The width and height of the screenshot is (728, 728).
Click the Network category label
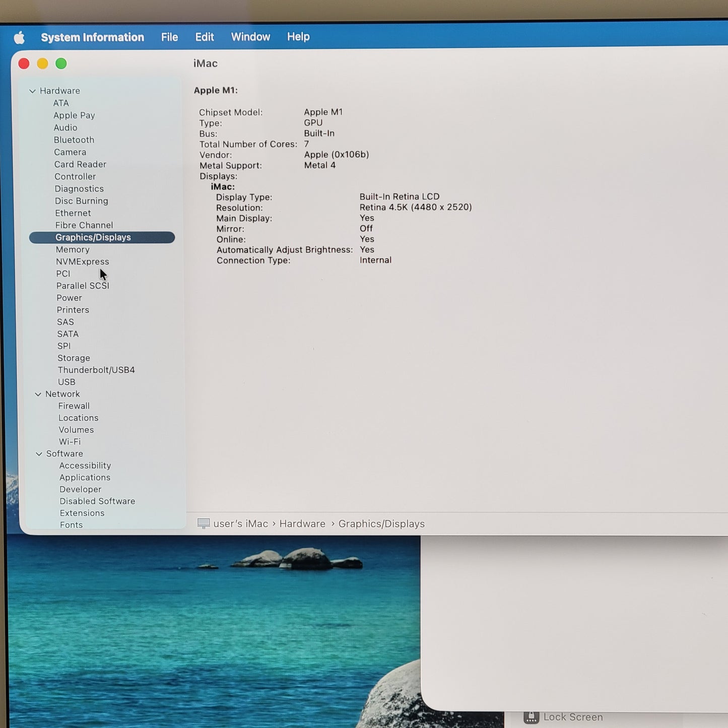(62, 394)
